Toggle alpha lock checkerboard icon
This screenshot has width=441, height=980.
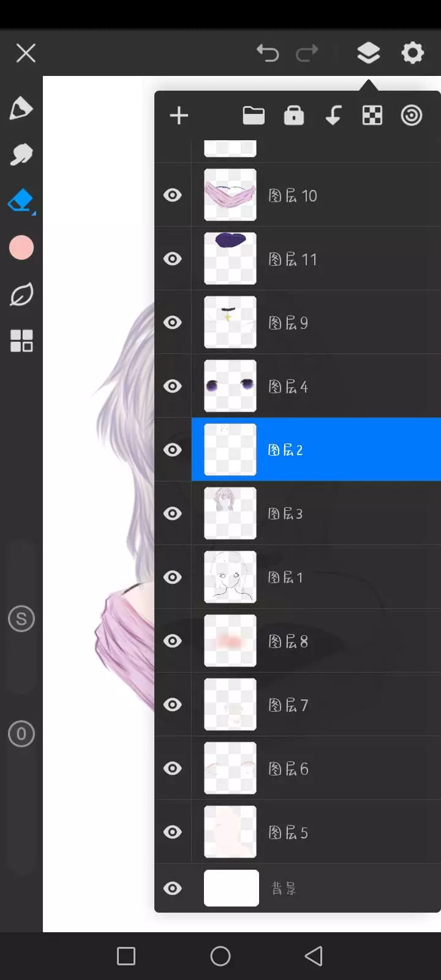tap(372, 115)
